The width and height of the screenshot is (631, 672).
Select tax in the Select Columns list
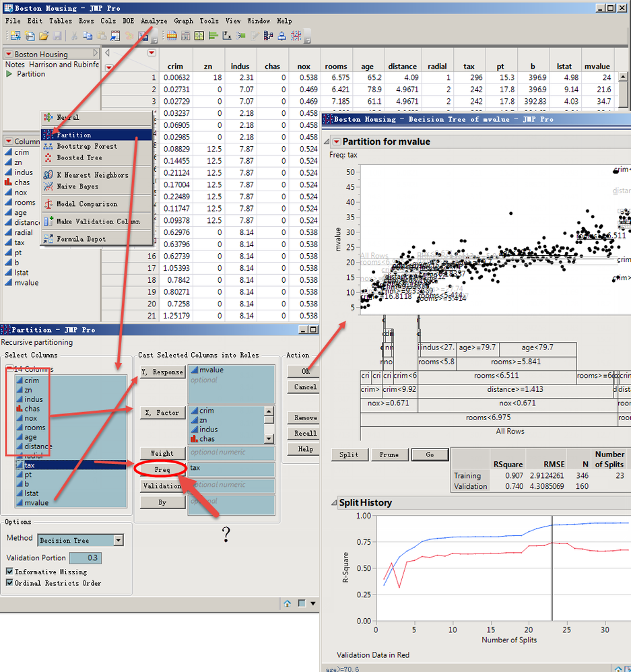coord(71,465)
